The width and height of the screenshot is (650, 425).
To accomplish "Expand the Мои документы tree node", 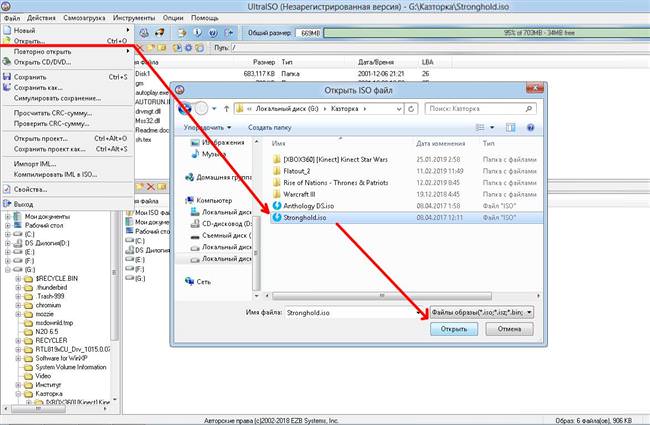I will pos(7,216).
